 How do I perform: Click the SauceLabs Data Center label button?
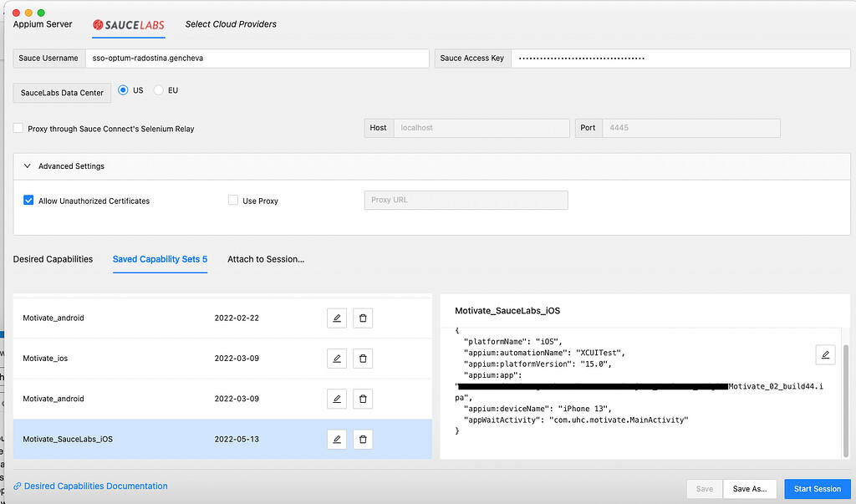[62, 93]
